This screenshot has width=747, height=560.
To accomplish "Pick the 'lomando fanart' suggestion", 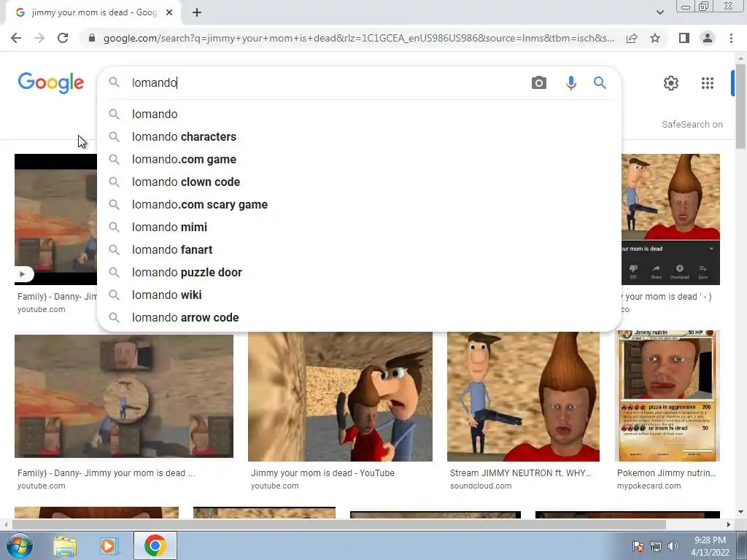I will (359, 250).
